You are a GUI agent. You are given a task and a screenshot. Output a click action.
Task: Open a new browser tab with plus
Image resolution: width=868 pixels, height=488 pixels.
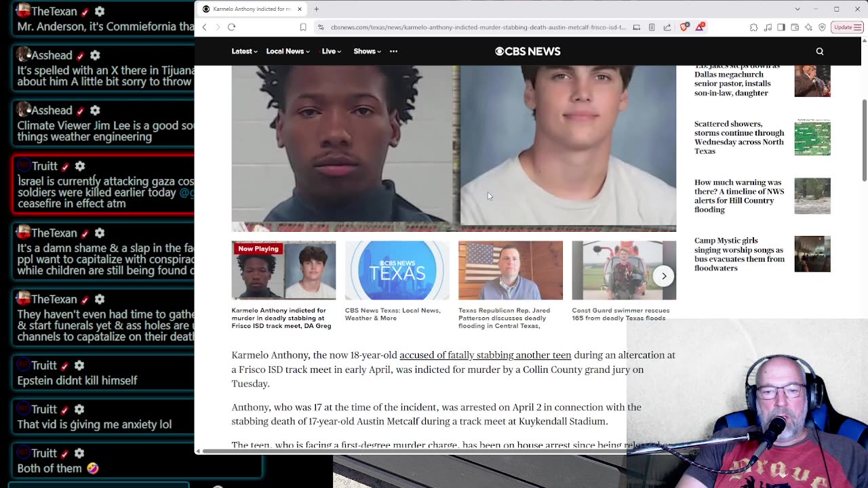[316, 9]
